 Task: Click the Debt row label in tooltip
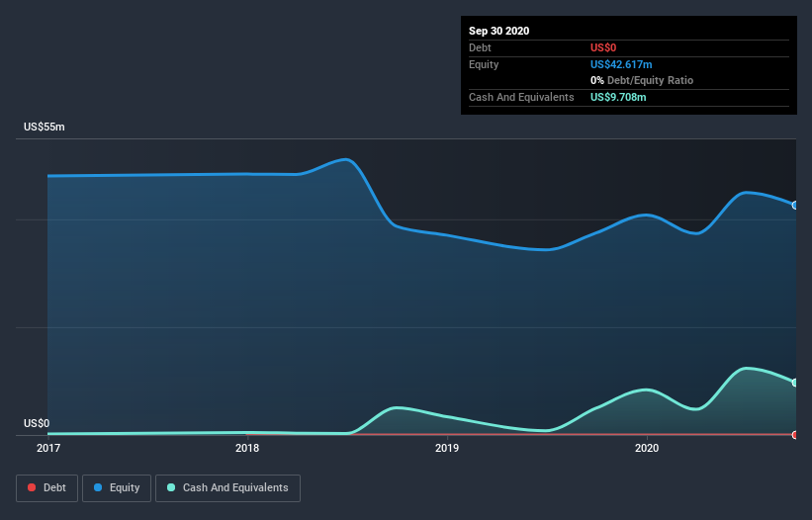480,47
